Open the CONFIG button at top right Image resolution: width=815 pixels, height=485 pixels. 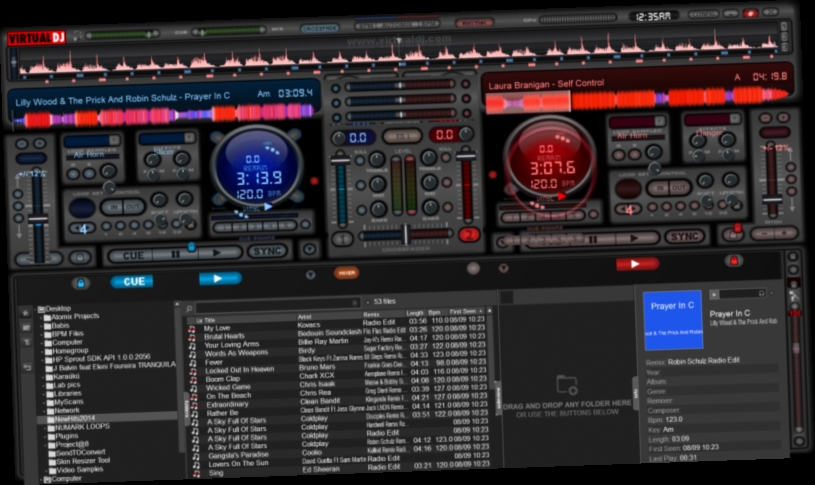pyautogui.click(x=703, y=14)
